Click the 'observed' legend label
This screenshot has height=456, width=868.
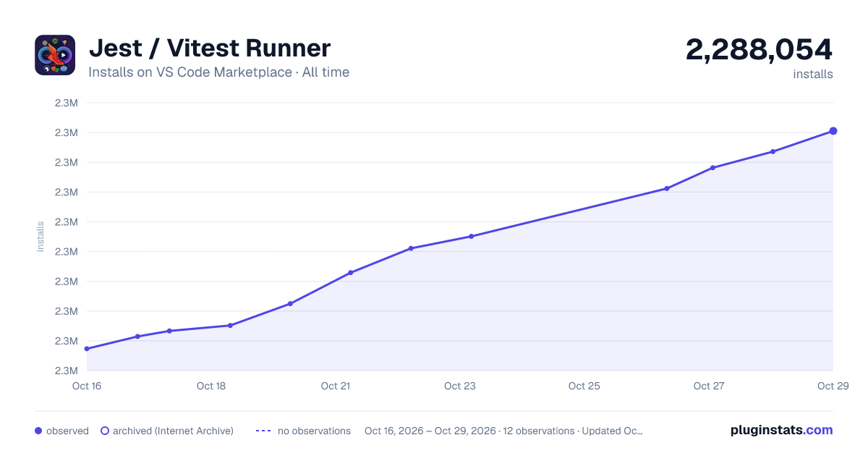click(x=67, y=431)
